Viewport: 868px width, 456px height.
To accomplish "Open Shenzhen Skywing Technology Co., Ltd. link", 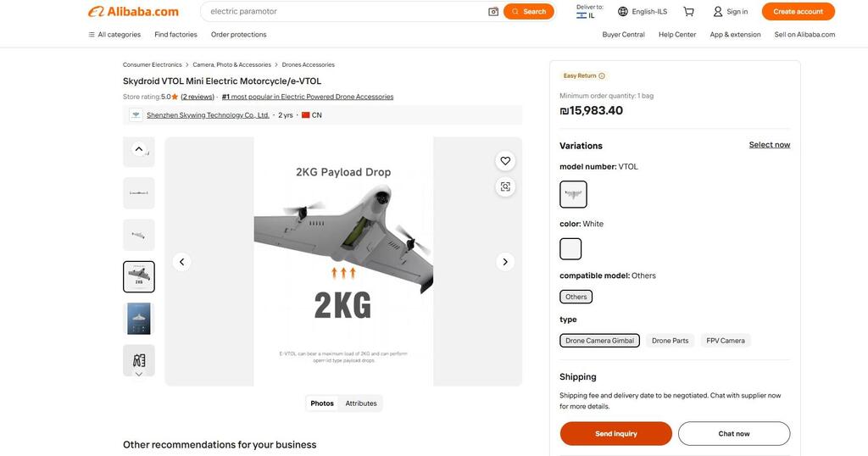I will (x=208, y=115).
